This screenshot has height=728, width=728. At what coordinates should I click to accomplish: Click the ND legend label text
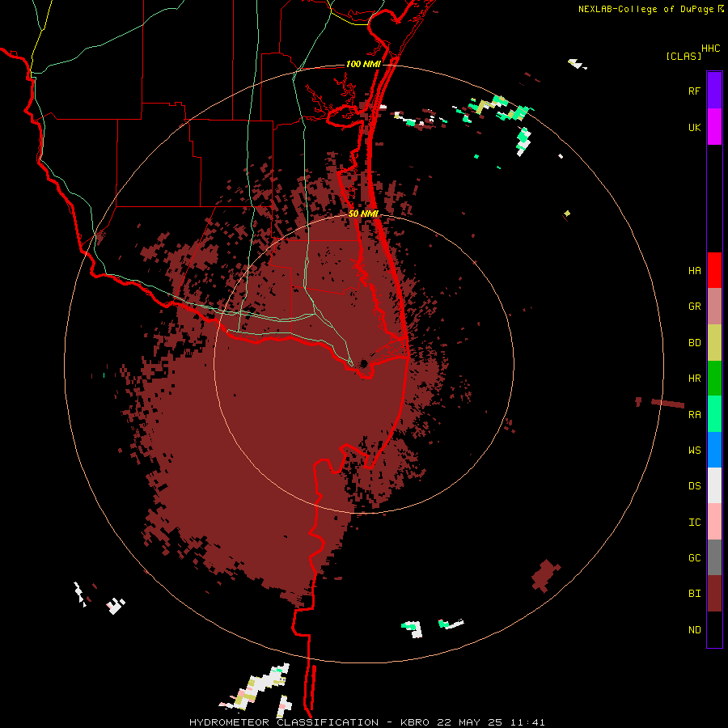pos(694,629)
